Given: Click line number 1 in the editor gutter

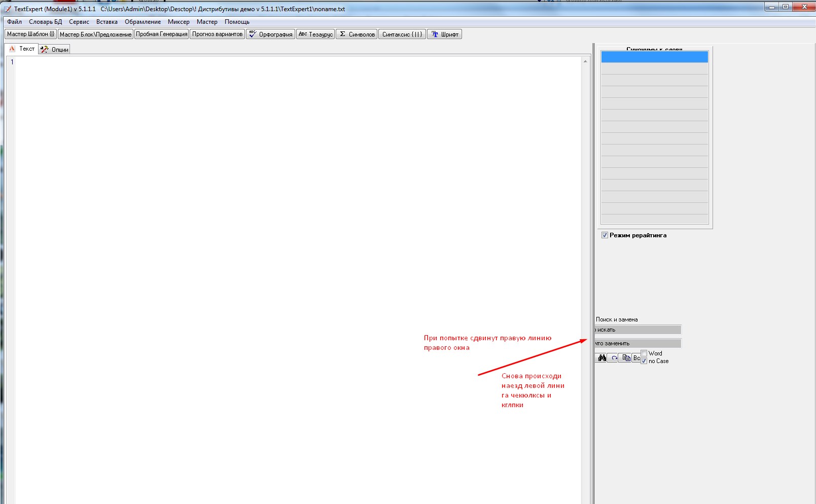Looking at the screenshot, I should [x=12, y=62].
